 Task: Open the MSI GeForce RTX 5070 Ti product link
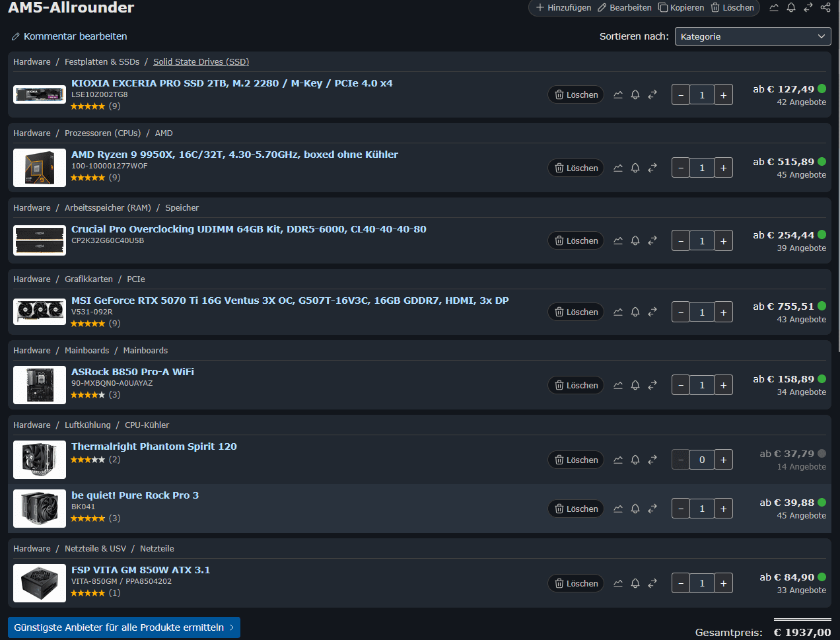coord(290,301)
